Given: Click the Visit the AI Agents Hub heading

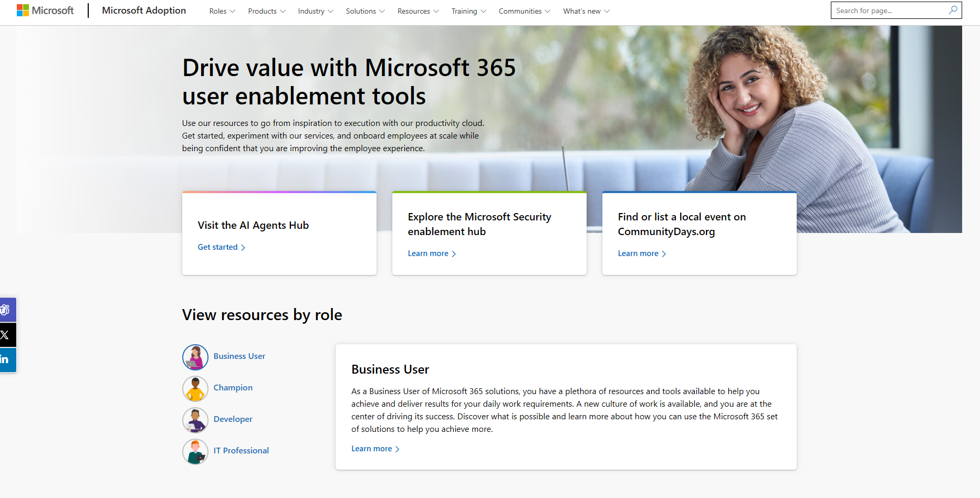Looking at the screenshot, I should 253,225.
